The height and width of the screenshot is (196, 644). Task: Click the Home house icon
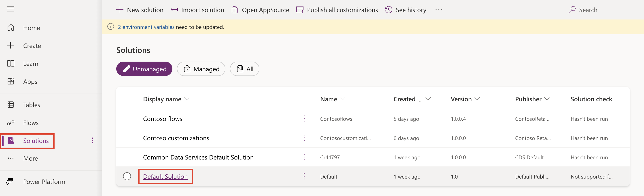coord(11,28)
